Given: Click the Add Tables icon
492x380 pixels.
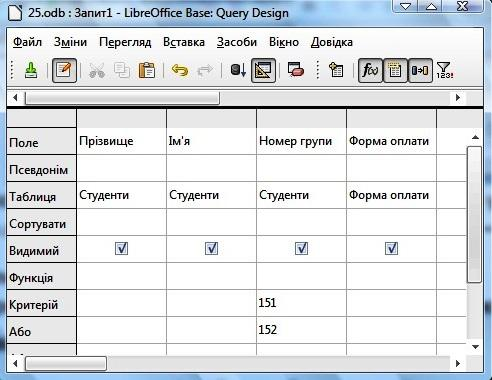Looking at the screenshot, I should [336, 70].
